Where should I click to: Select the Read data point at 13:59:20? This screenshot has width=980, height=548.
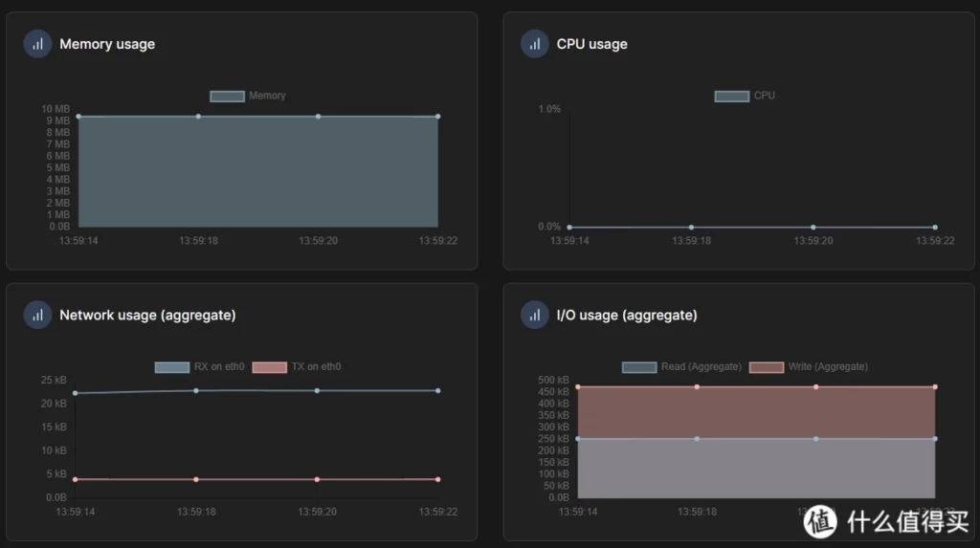815,439
